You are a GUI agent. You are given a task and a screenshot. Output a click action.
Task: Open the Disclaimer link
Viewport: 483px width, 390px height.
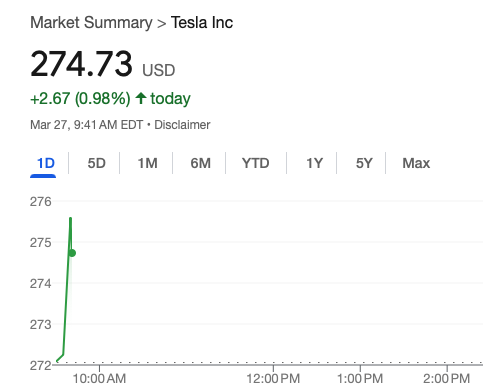click(x=182, y=125)
